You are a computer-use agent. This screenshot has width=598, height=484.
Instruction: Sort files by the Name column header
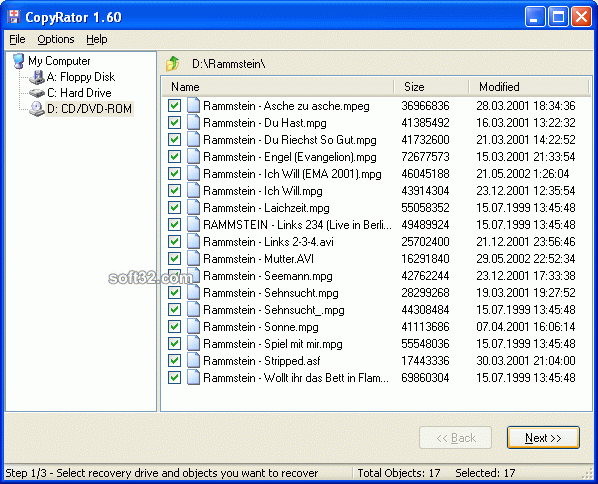point(278,87)
